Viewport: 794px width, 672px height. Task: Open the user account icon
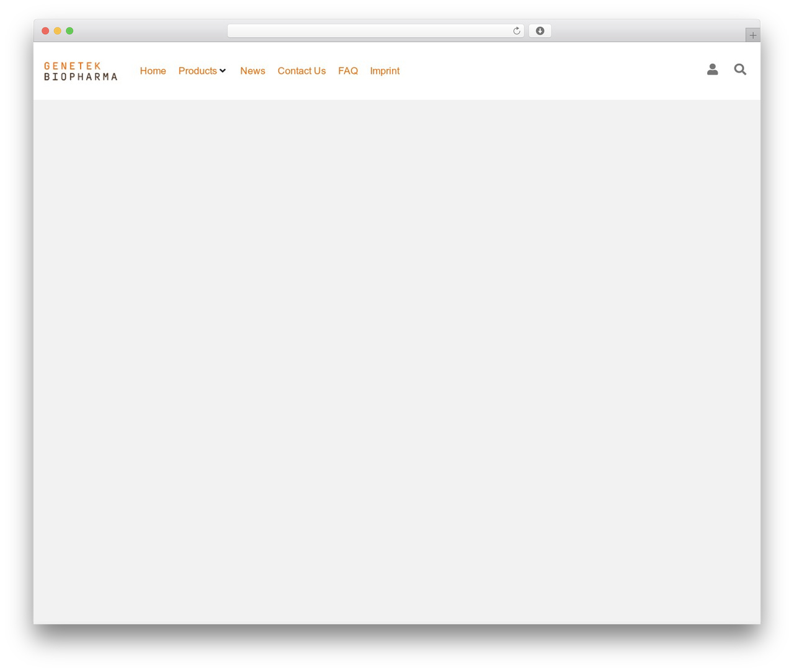712,69
